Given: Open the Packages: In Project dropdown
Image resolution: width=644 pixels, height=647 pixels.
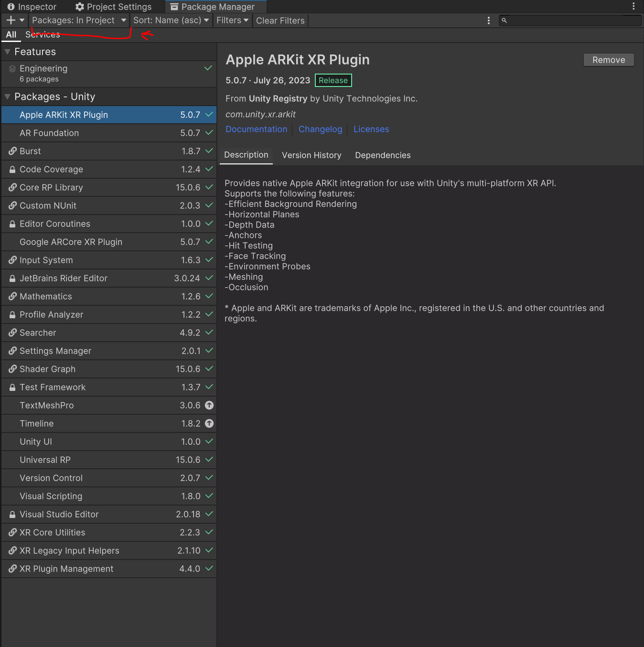Looking at the screenshot, I should point(79,20).
